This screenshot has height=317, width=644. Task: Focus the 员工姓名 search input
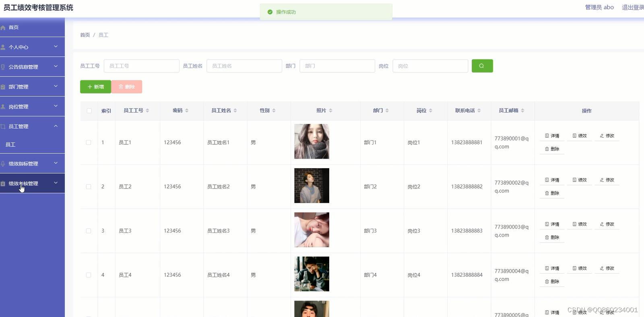coord(244,66)
